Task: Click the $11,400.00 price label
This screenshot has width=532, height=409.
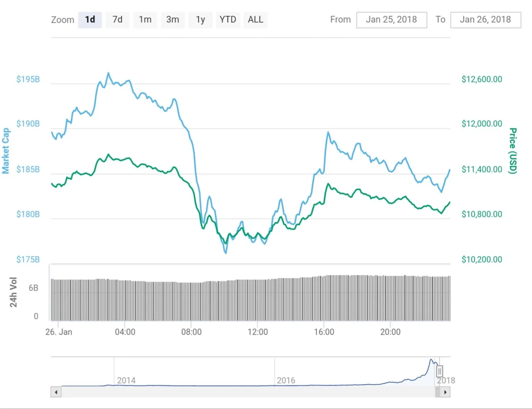Action: click(482, 169)
